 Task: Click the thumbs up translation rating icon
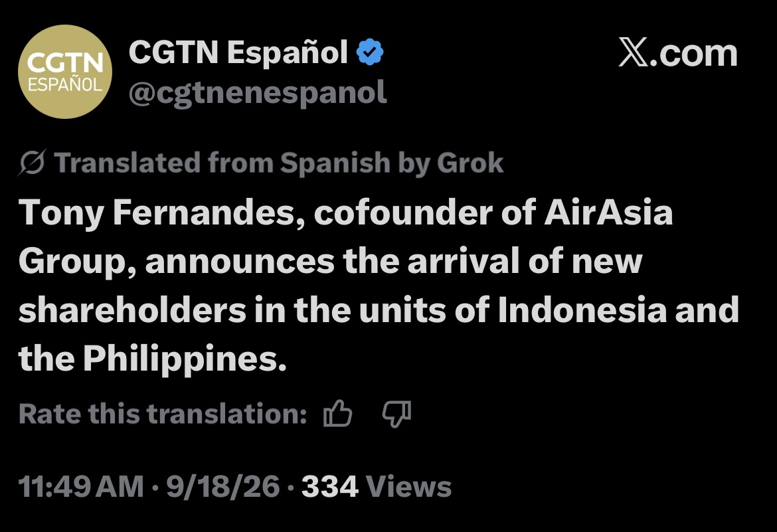(x=337, y=414)
